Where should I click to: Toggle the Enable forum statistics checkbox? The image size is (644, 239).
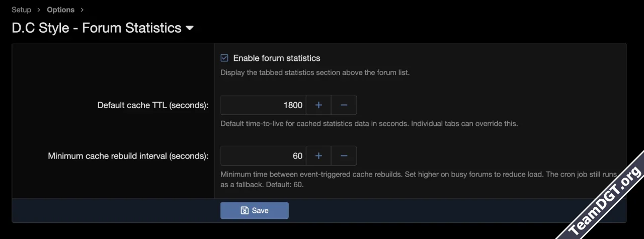tap(224, 58)
